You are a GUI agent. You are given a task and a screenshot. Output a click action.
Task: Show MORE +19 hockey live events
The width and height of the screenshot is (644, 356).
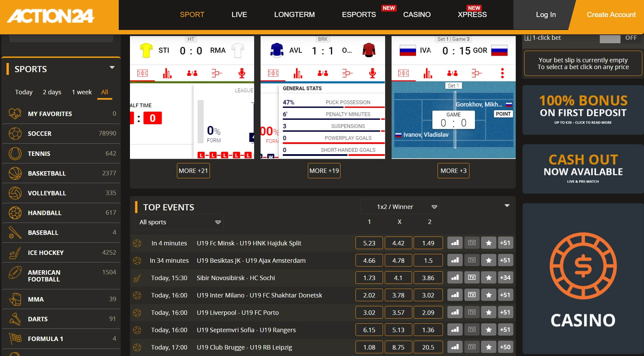click(324, 171)
